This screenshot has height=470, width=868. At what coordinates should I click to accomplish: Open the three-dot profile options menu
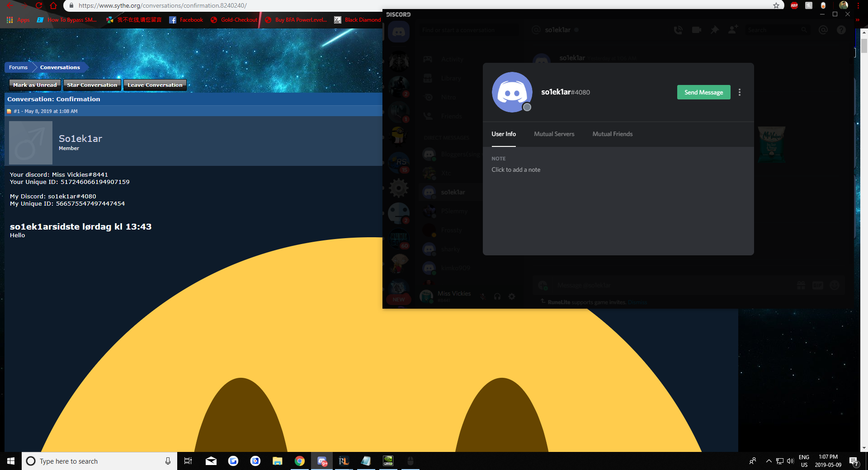pos(740,92)
